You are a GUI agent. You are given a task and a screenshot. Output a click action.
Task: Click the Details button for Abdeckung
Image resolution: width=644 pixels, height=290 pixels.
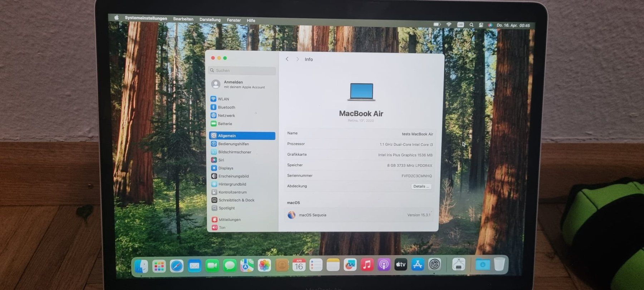[421, 186]
